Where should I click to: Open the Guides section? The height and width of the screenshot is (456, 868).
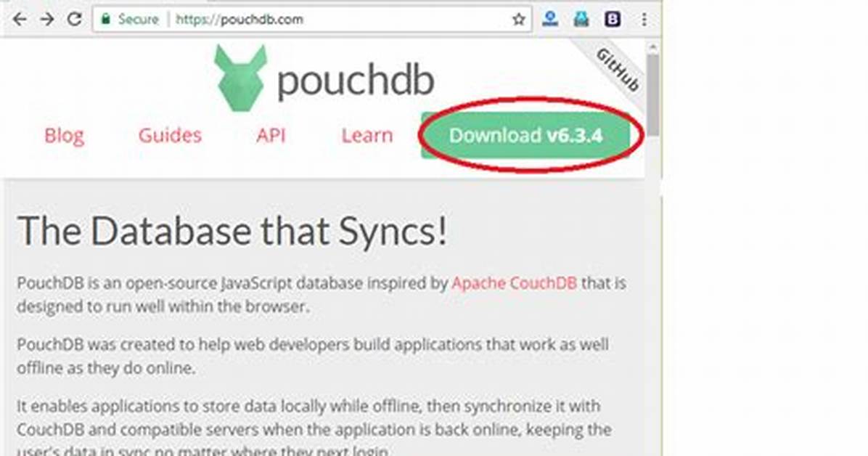click(170, 135)
